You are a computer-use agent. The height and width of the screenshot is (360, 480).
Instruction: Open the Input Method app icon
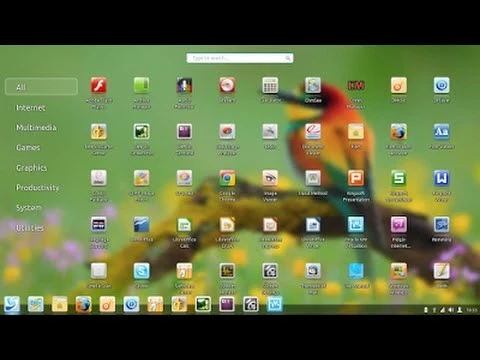click(x=313, y=178)
